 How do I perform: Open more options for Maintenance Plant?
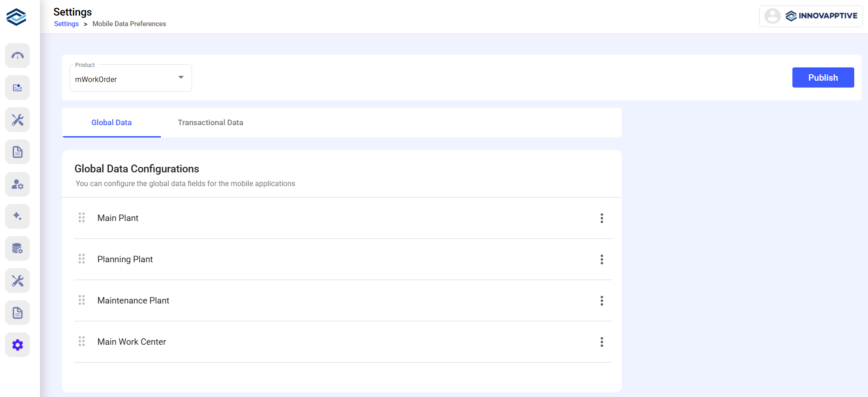click(x=602, y=301)
